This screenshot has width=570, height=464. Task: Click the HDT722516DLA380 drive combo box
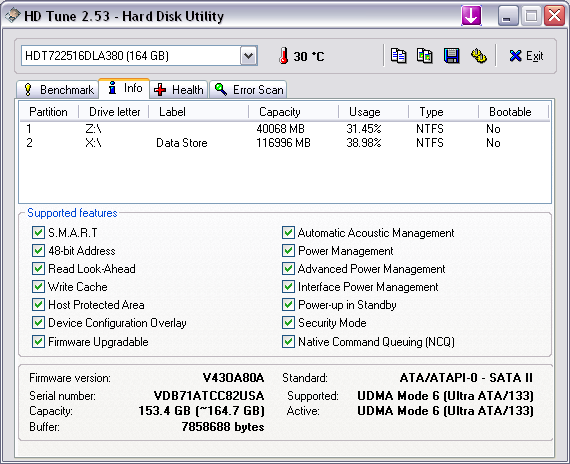[x=139, y=56]
